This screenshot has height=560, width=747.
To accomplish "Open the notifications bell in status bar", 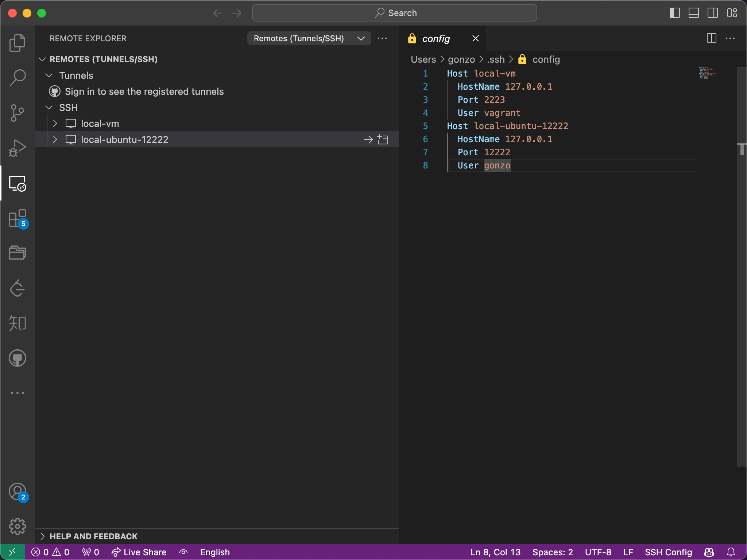I will tap(731, 552).
